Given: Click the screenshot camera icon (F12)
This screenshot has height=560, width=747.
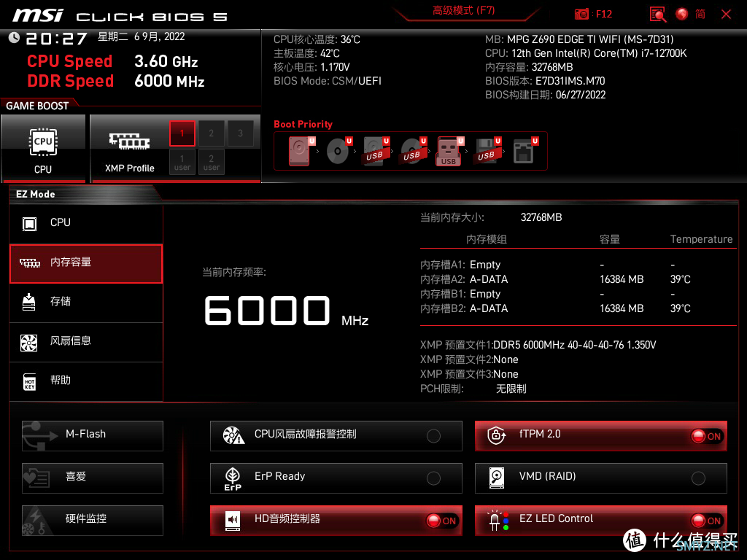Looking at the screenshot, I should coord(581,15).
